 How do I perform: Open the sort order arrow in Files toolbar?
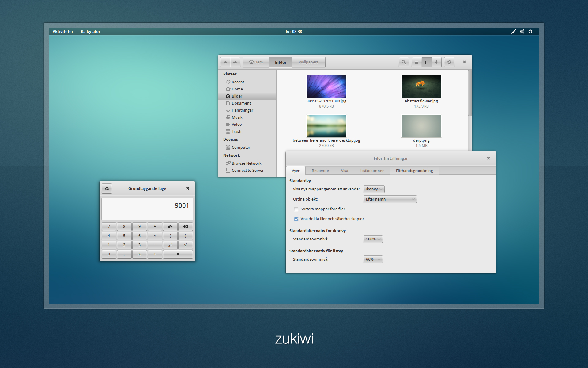pos(436,62)
